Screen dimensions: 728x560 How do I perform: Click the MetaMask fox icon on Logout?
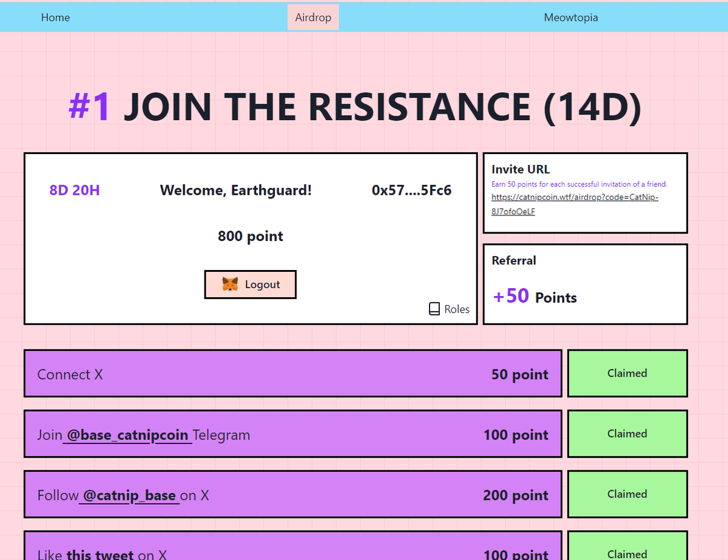click(230, 284)
